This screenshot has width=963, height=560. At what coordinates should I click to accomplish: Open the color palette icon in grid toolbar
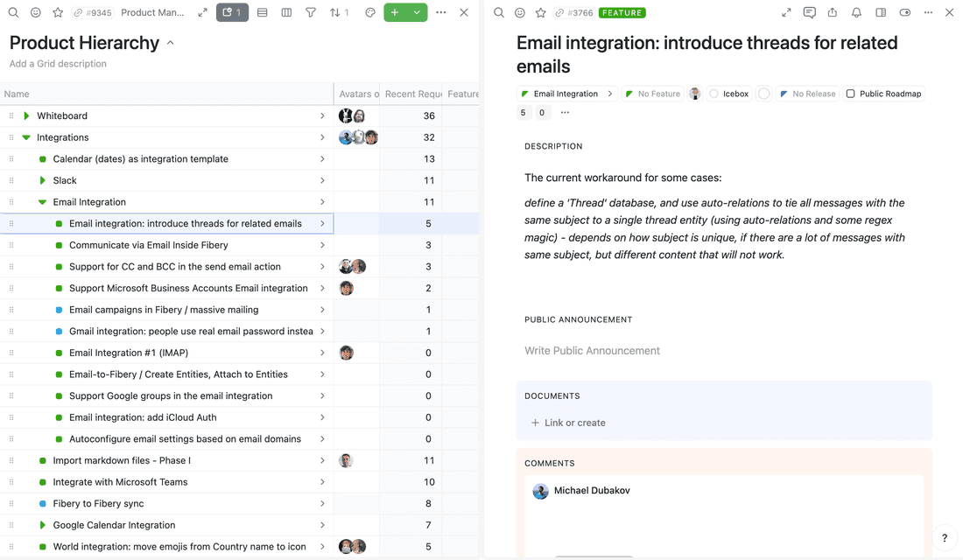coord(369,13)
